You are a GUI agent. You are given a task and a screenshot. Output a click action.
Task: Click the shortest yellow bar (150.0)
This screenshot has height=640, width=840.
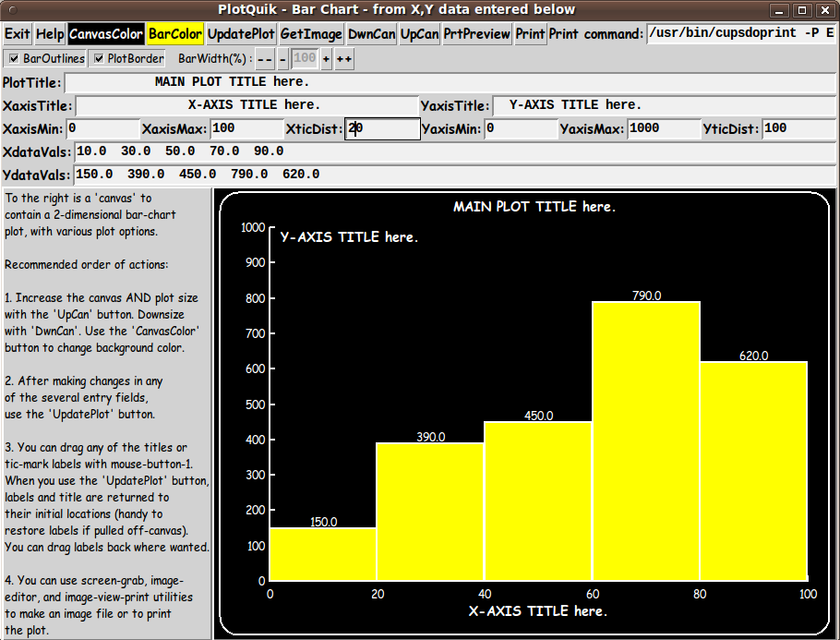[323, 554]
